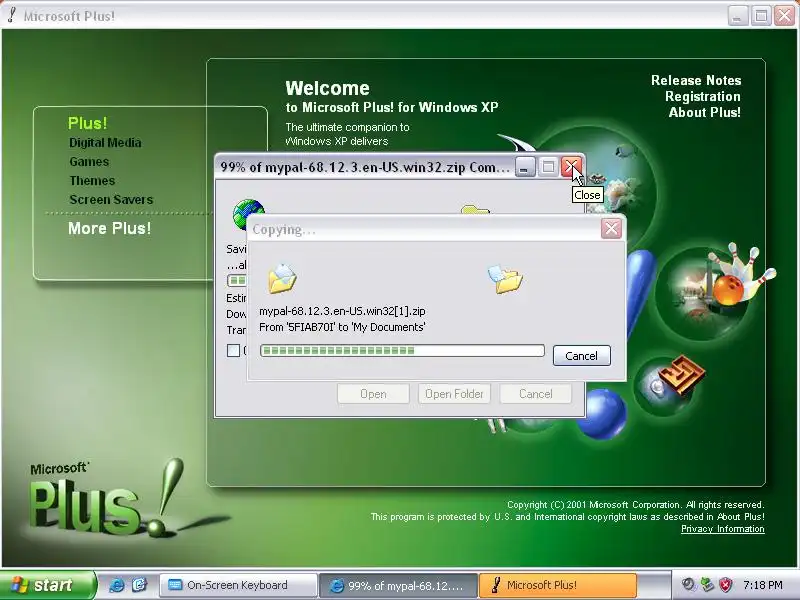
Task: Launch Internet Explorer from quick launch
Action: coord(116,585)
